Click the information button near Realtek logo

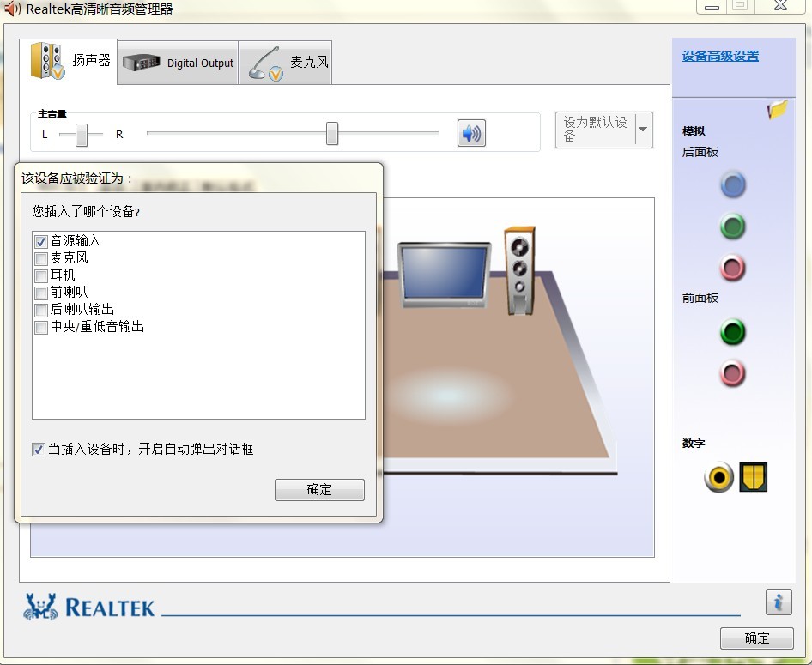779,602
